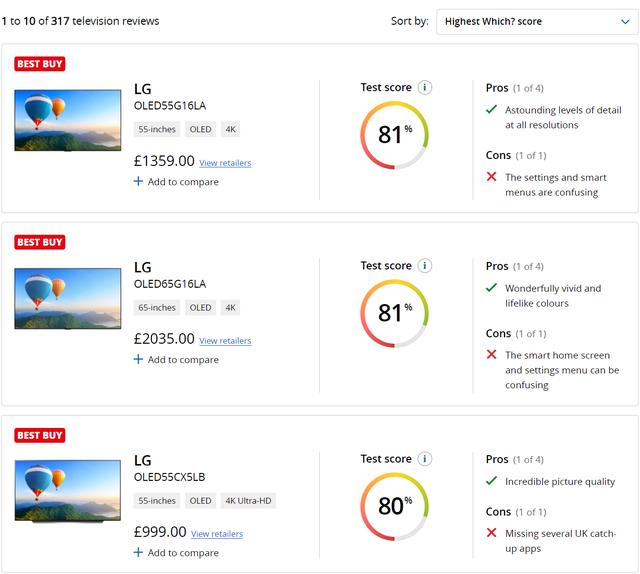
Task: Open the Sort by Highest Which? score dropdown
Action: point(537,22)
